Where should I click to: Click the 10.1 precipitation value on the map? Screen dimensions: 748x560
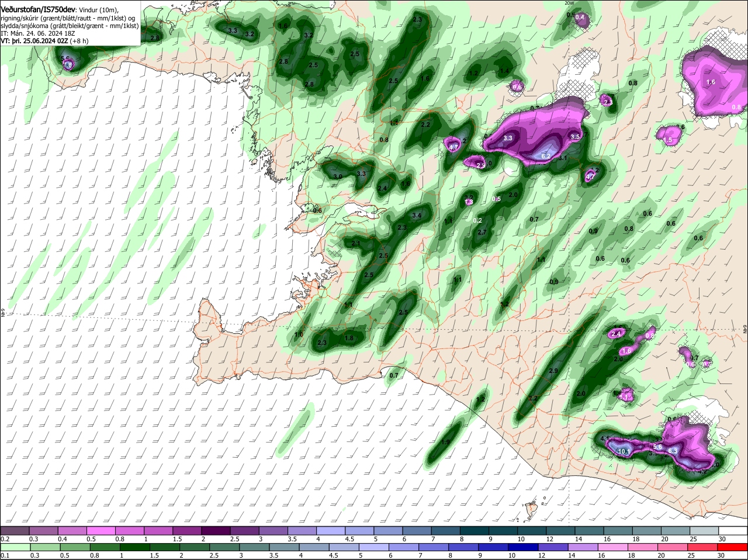tap(624, 451)
